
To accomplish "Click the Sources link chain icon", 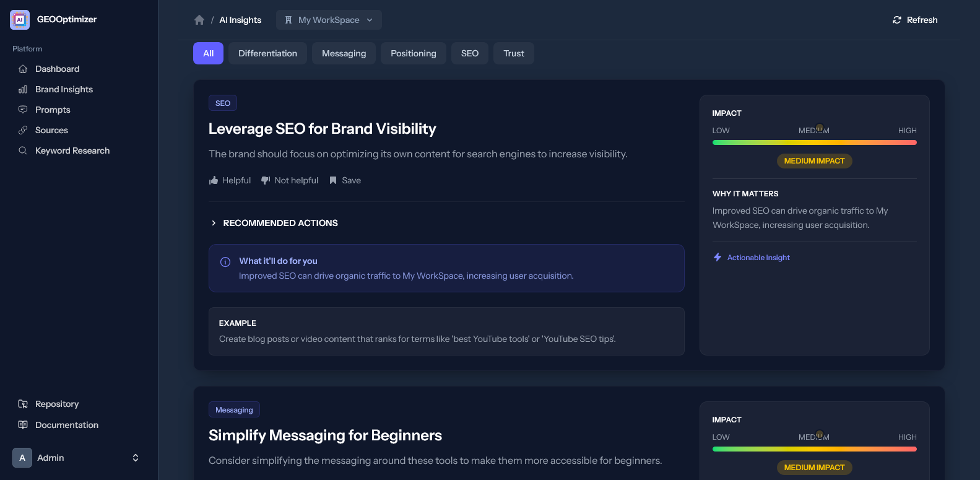I will point(23,130).
